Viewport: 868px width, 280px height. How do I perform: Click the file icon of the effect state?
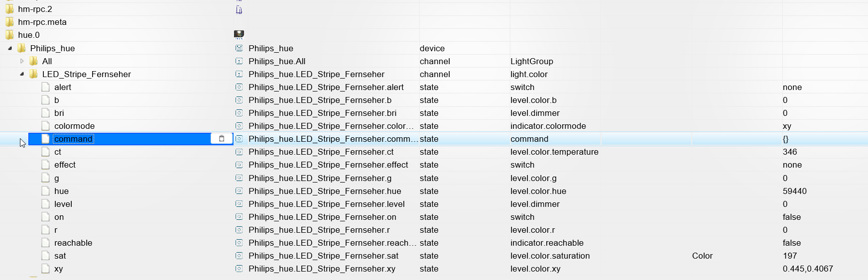[x=46, y=165]
